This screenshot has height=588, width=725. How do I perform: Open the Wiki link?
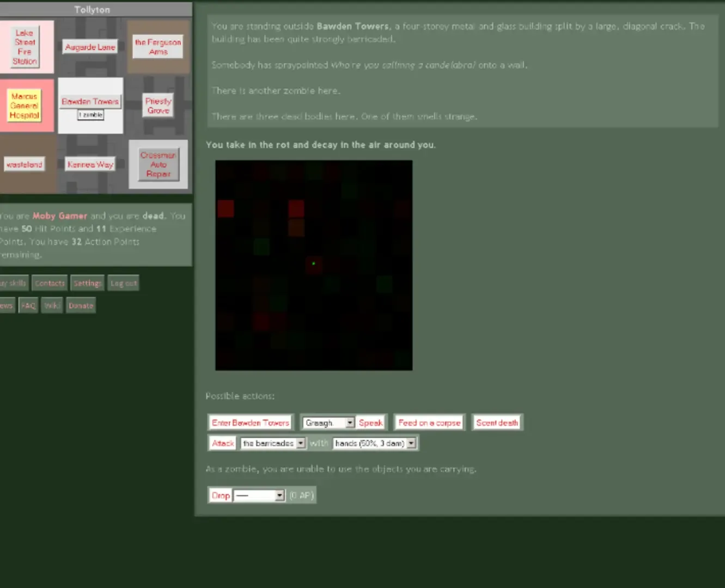tap(51, 305)
